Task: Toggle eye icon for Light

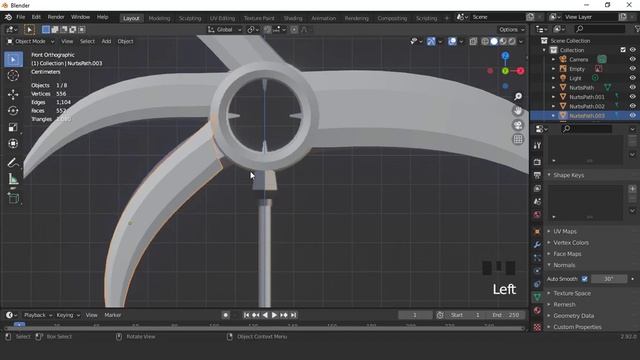Action: (633, 78)
